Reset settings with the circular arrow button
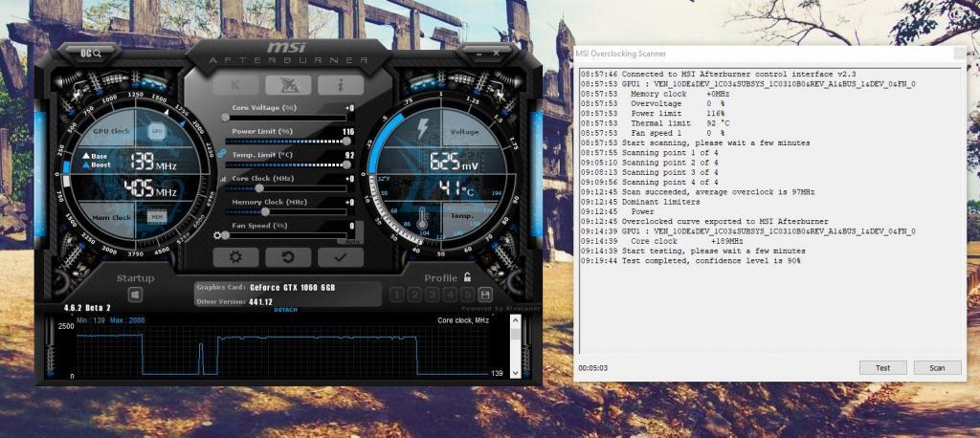This screenshot has height=438, width=980. point(288,256)
